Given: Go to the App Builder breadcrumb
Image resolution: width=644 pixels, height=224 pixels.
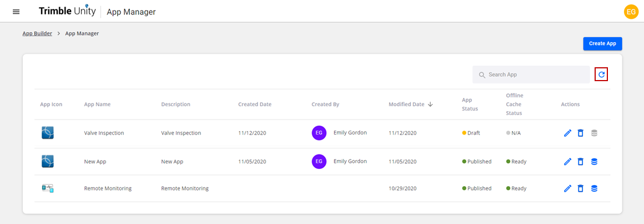Looking at the screenshot, I should (37, 34).
